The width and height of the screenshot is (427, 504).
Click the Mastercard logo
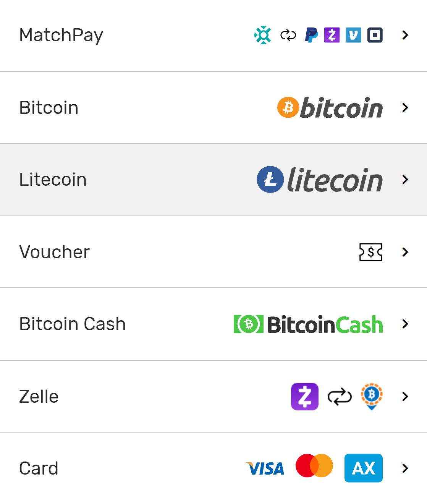click(314, 466)
